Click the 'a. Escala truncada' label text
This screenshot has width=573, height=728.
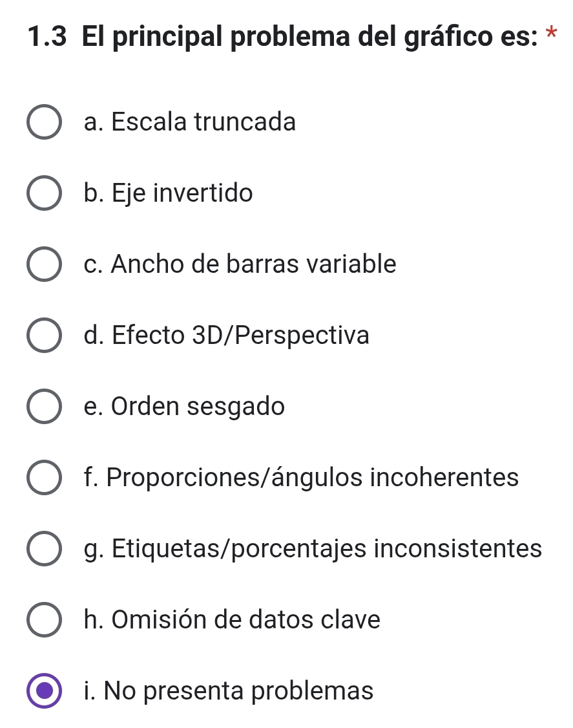(190, 122)
